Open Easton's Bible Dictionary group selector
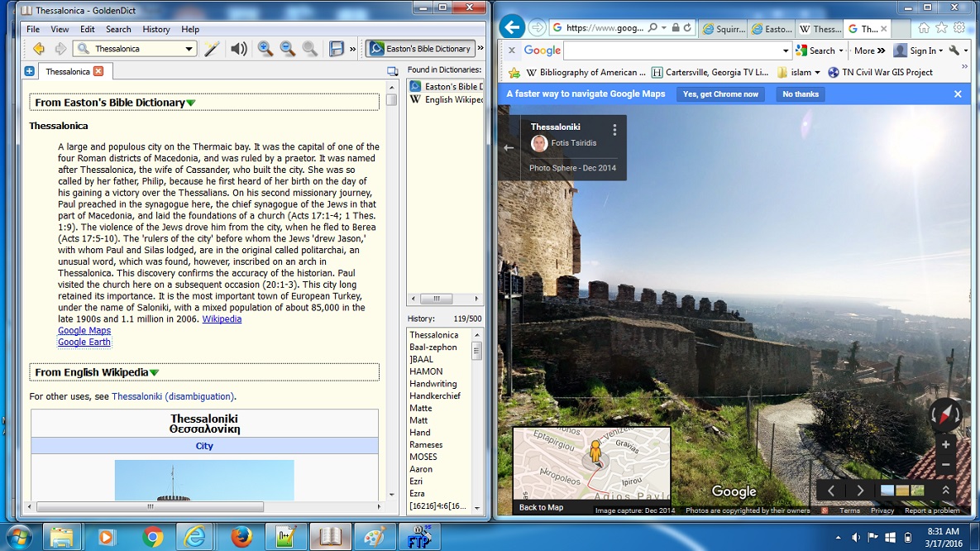The height and width of the screenshot is (551, 980). click(420, 49)
